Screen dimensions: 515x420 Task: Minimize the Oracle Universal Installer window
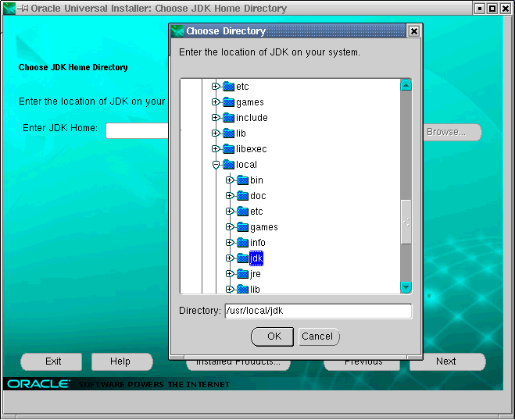pyautogui.click(x=480, y=9)
